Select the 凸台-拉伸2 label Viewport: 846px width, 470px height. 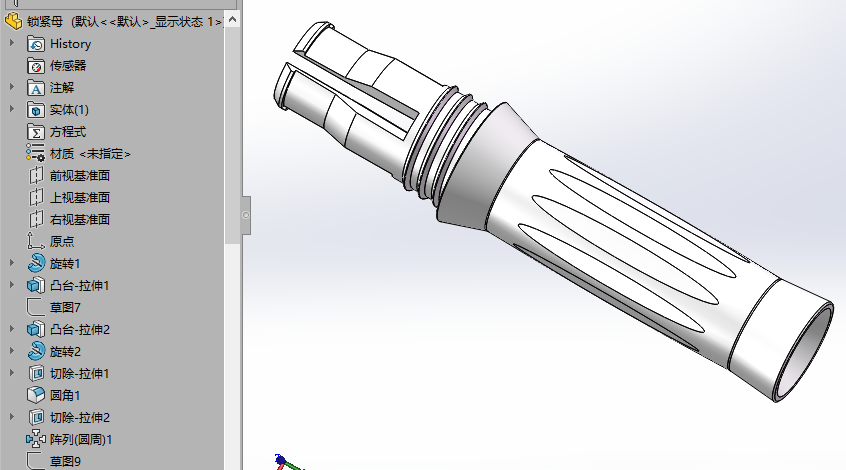[80, 330]
